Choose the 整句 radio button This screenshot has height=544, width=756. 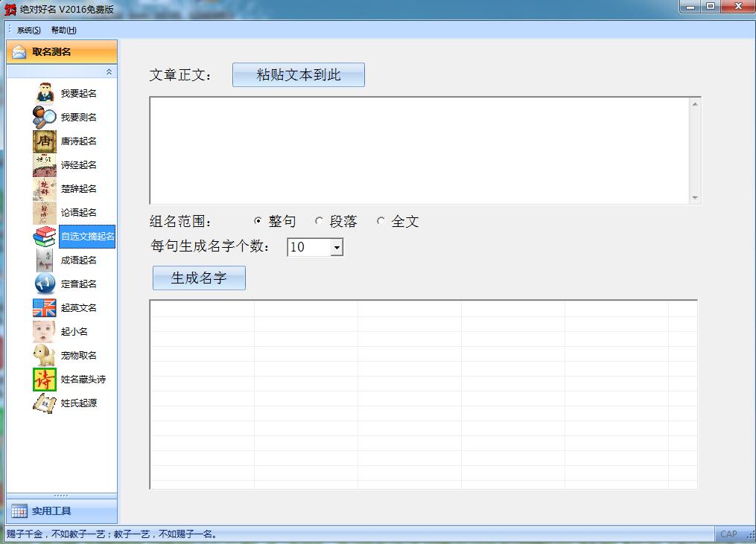tap(258, 221)
